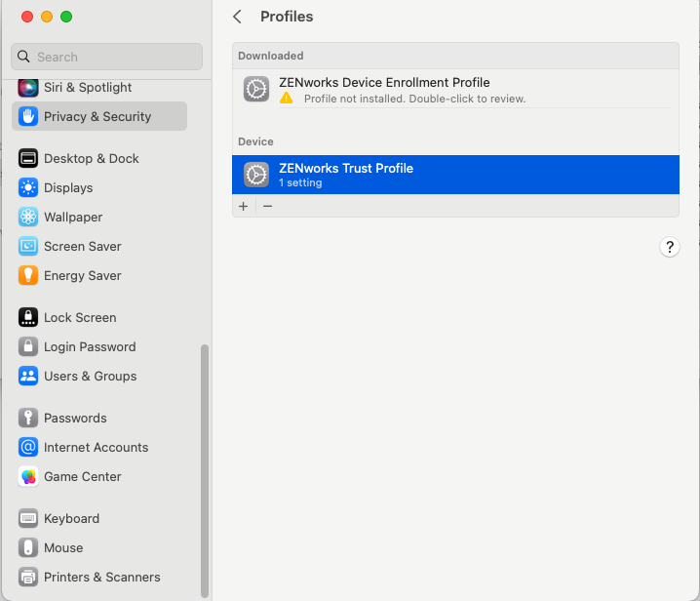Click the Lock Screen padlock icon
The image size is (700, 601).
coord(28,317)
